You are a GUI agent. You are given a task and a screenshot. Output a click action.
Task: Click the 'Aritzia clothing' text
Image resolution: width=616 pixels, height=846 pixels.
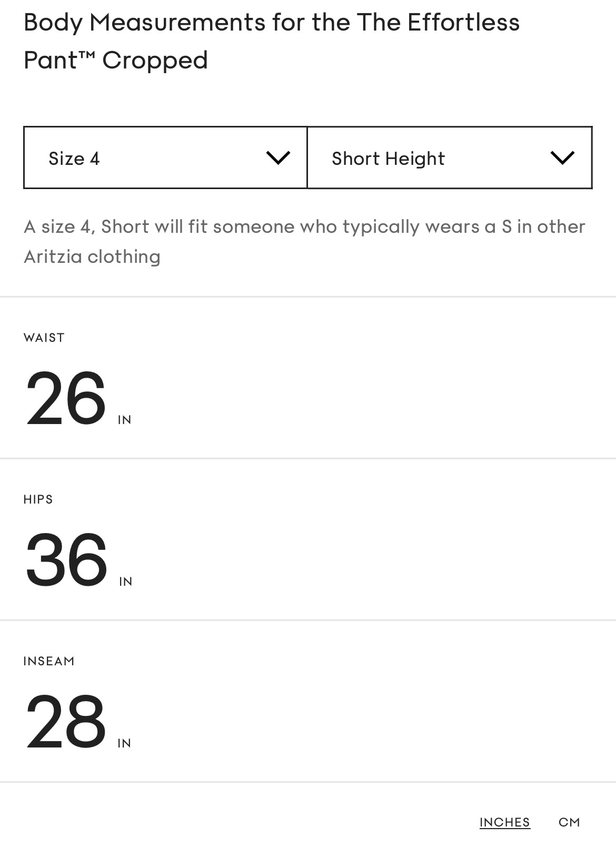(x=92, y=257)
